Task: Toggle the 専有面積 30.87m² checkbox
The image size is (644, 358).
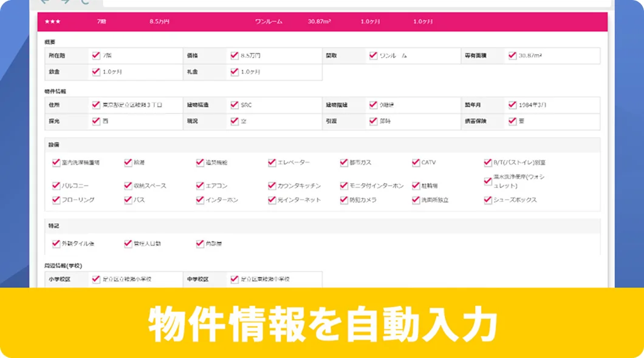Action: 512,55
